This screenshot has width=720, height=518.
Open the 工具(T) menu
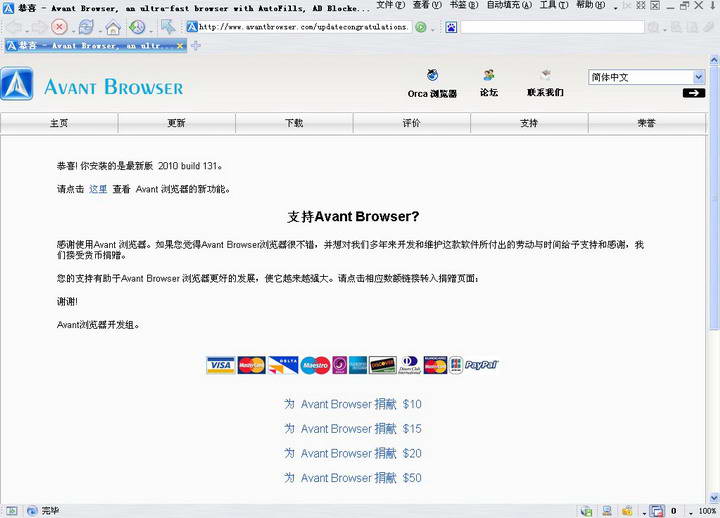pyautogui.click(x=554, y=5)
